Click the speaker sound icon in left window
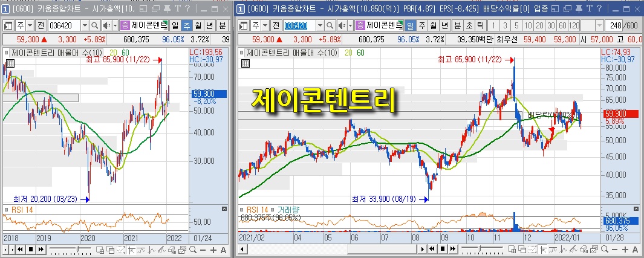 (x=106, y=26)
